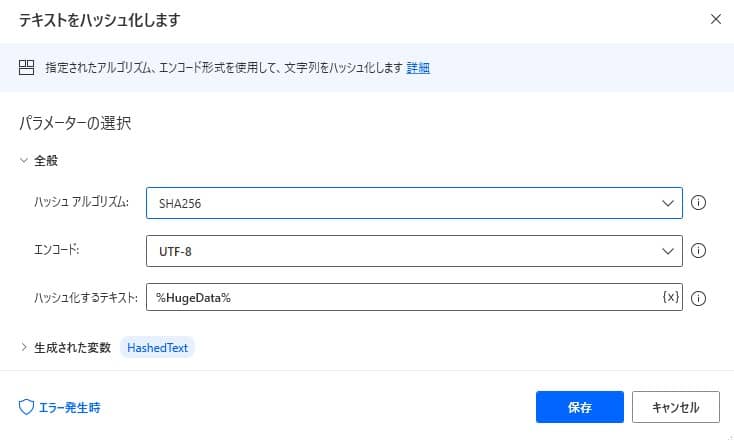
Task: Collapse the 全般 section
Action: pos(24,160)
